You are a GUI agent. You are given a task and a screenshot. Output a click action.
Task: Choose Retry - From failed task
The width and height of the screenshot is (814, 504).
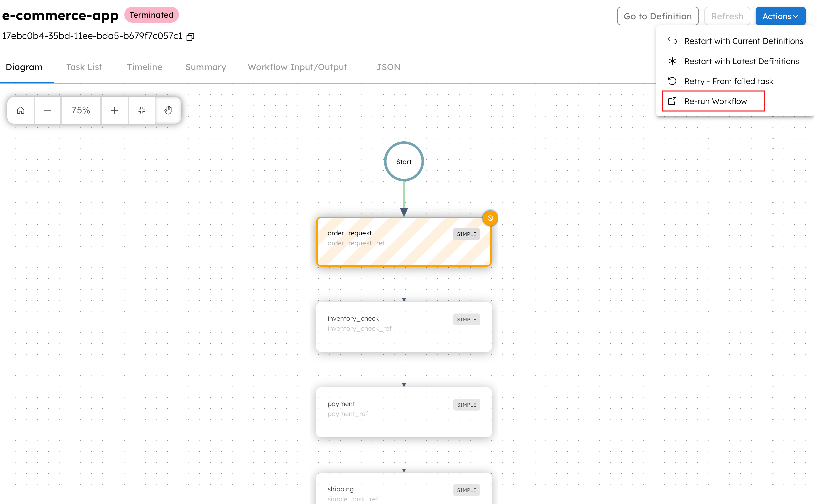point(736,81)
